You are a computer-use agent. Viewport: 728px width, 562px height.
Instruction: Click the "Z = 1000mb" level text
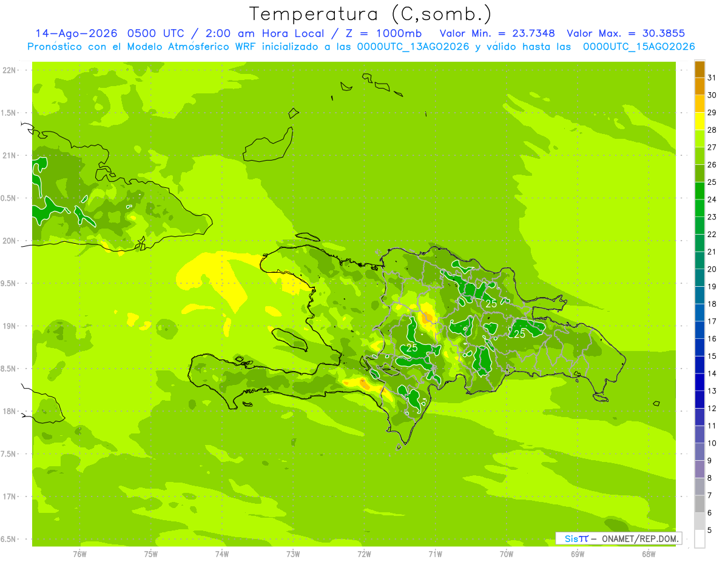pos(383,33)
